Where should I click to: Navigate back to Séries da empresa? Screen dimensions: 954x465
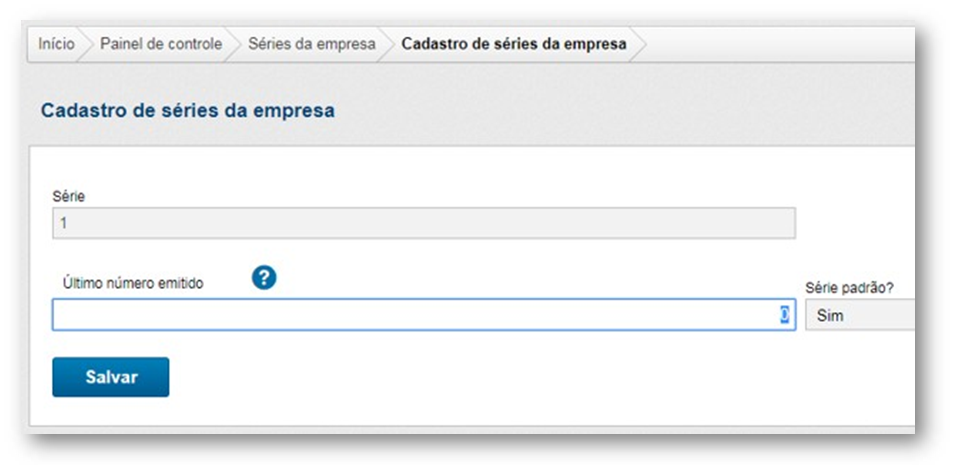coord(312,44)
